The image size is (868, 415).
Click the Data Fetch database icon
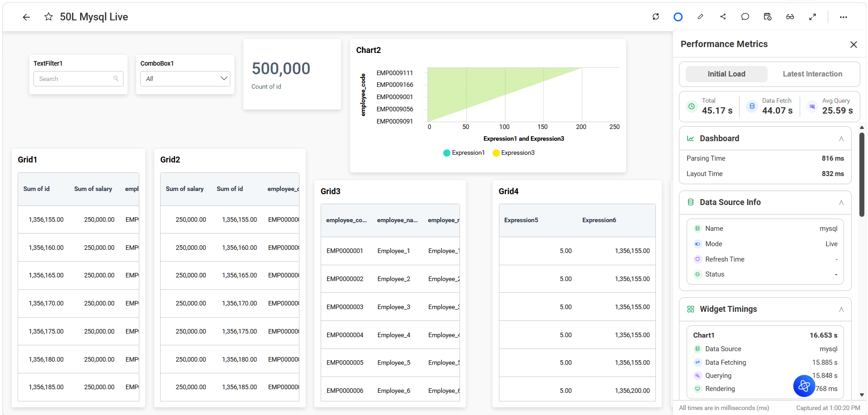(x=752, y=106)
